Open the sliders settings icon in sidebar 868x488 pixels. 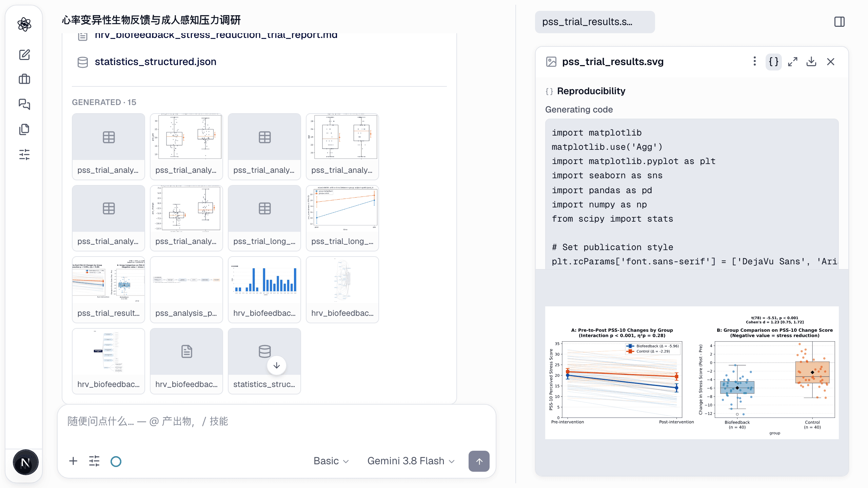tap(24, 155)
